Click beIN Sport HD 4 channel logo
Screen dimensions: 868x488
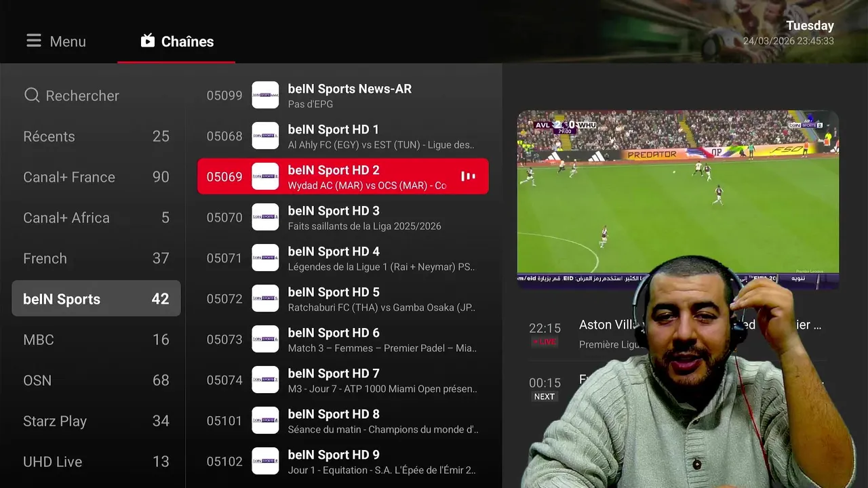coord(265,258)
